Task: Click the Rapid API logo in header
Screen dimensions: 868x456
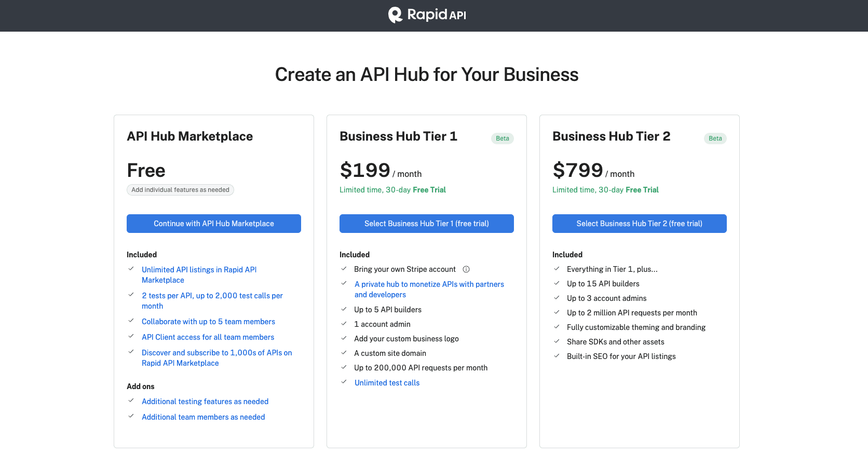Action: (x=427, y=15)
